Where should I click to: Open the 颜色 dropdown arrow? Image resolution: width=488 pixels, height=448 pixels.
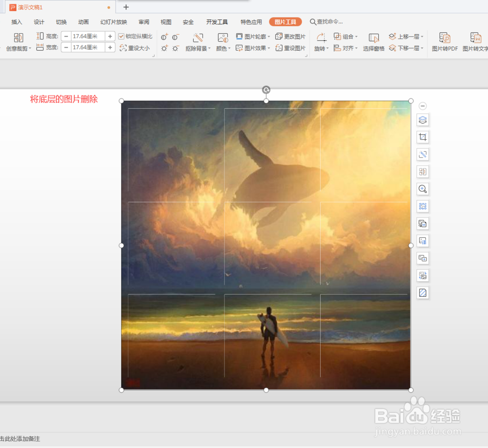[x=229, y=48]
